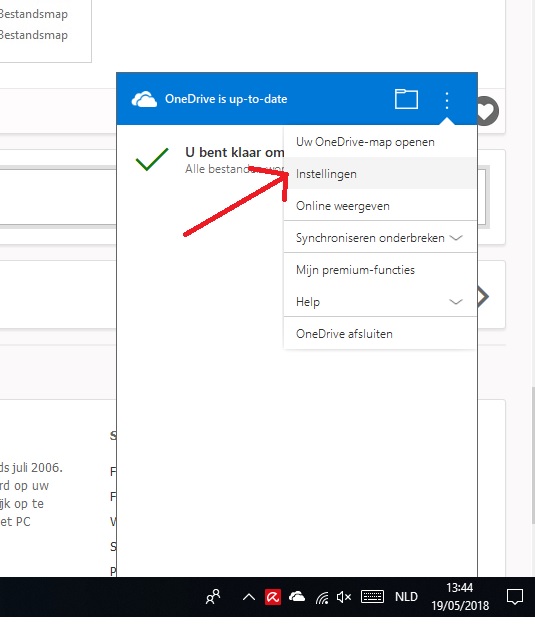The height and width of the screenshot is (626, 535).
Task: Open Instellingen from the menu
Action: tap(380, 173)
